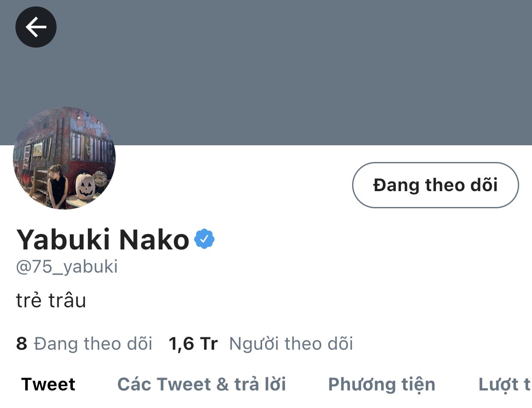The height and width of the screenshot is (408, 532).
Task: Open Yabuki Nako's round profile picture
Action: click(x=64, y=158)
